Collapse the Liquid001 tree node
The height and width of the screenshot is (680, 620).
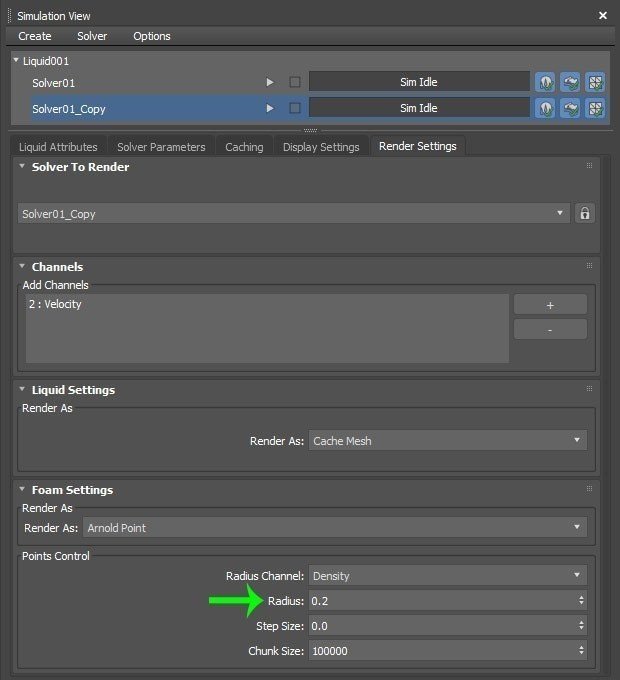click(x=16, y=60)
